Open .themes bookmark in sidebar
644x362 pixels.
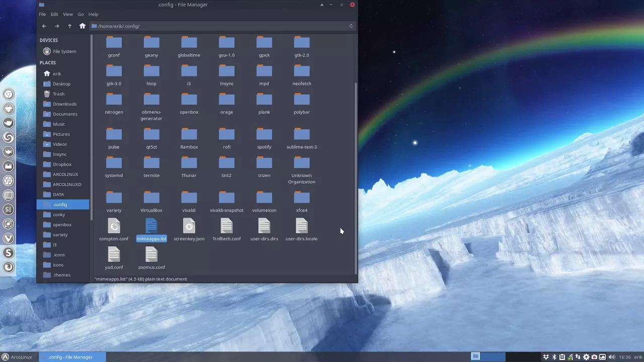[x=63, y=275]
